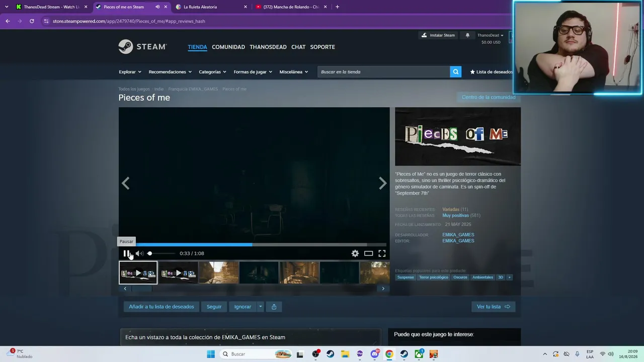Screen dimensions: 644x362
Task: Open Steam notifications bell
Action: [x=467, y=35]
